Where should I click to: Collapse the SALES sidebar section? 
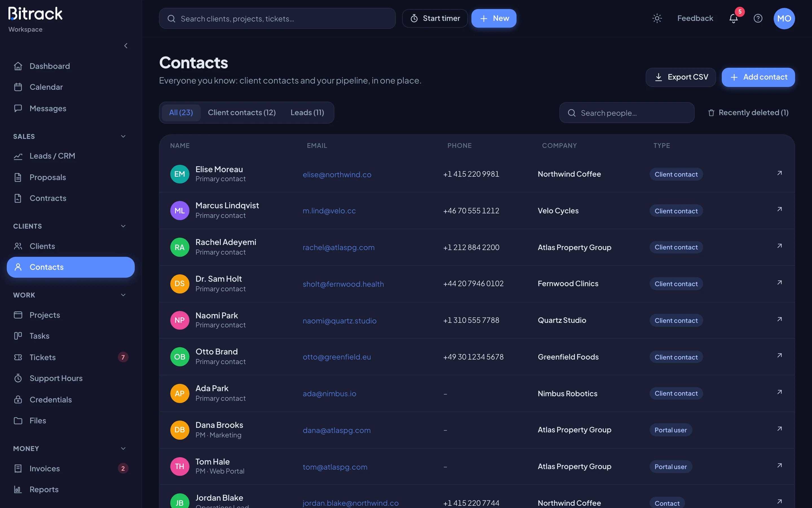click(x=123, y=136)
